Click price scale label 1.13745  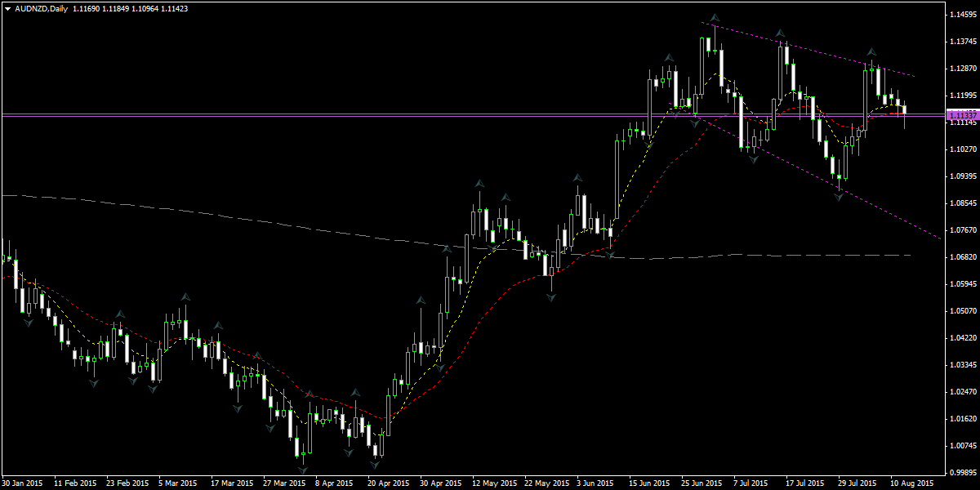964,42
